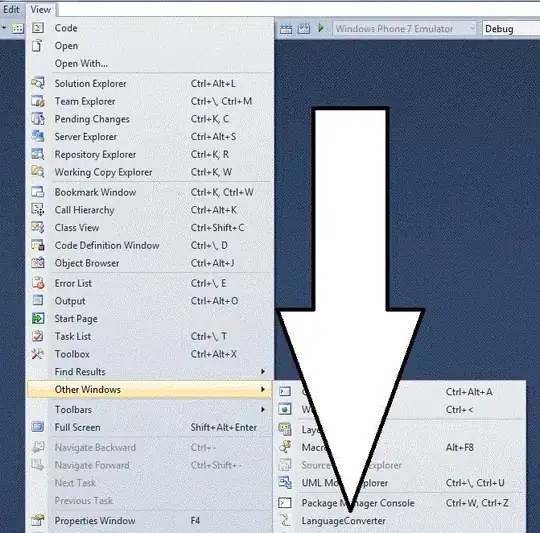The width and height of the screenshot is (540, 533).
Task: Select Object Browser menu entry
Action: pos(150,263)
